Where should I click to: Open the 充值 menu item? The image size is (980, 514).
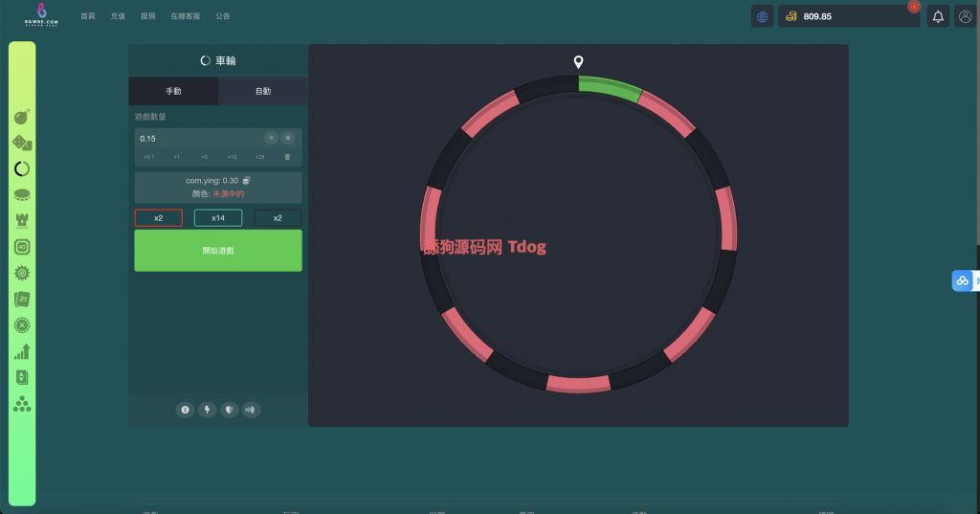(118, 16)
